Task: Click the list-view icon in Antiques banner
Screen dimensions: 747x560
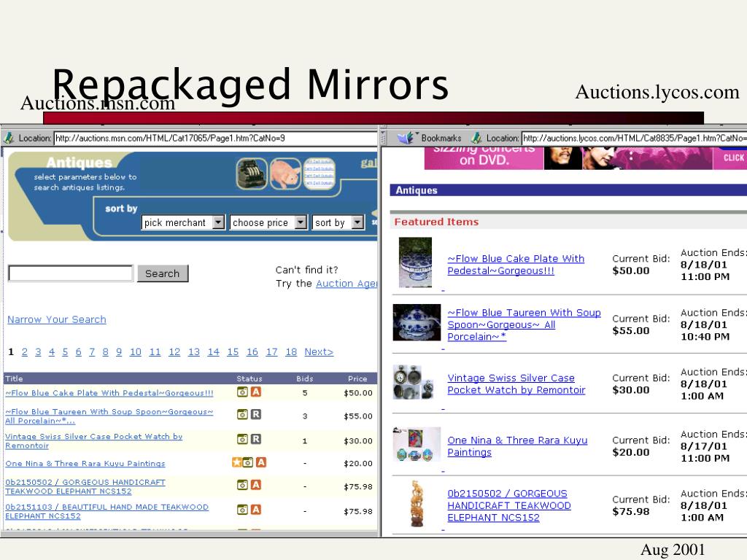Action: tap(320, 174)
